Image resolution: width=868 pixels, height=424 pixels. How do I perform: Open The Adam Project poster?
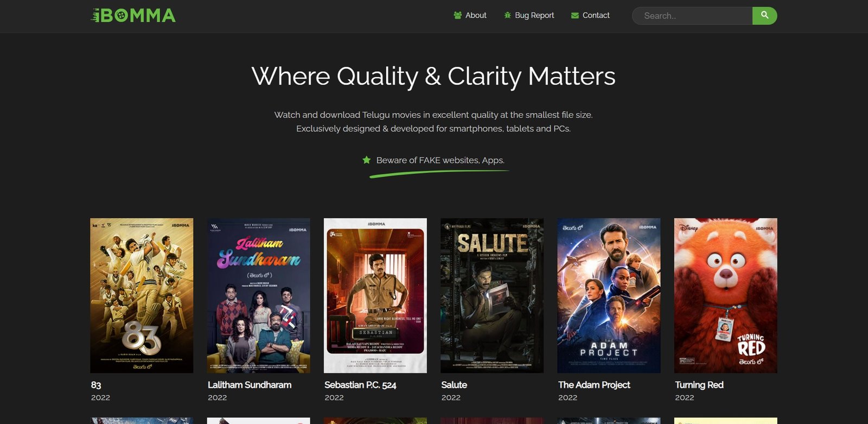point(609,295)
